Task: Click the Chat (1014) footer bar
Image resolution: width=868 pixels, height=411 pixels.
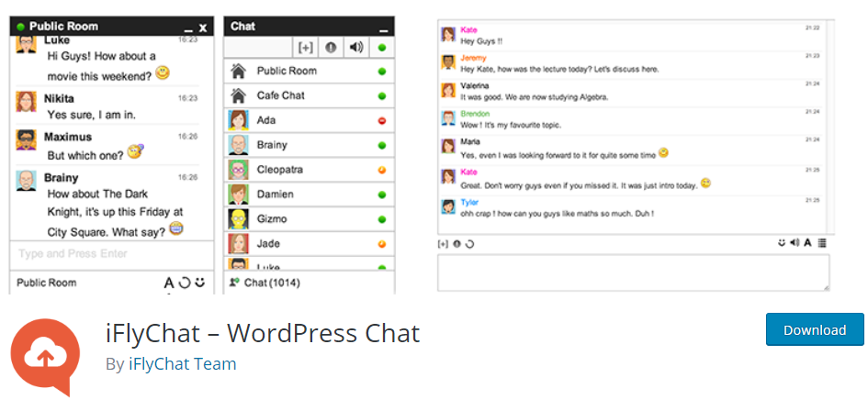Action: (x=309, y=283)
